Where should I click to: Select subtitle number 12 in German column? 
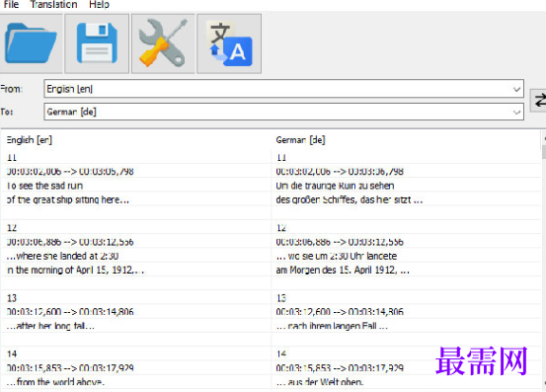point(281,228)
